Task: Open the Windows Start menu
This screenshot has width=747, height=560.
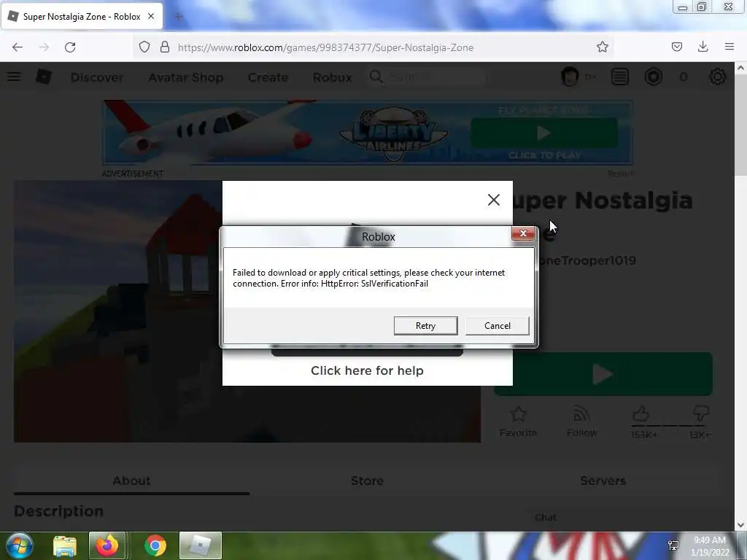Action: 19,545
